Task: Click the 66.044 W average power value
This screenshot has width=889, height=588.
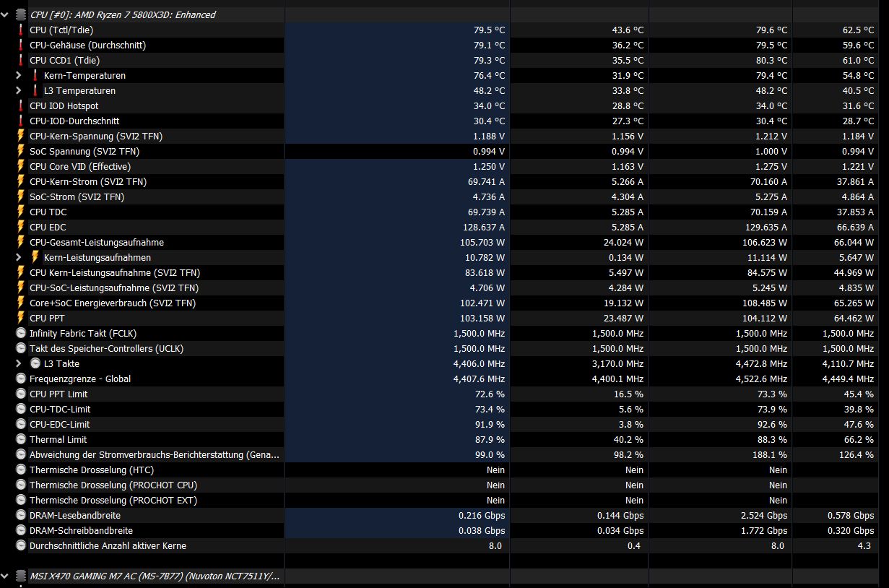Action: click(853, 242)
